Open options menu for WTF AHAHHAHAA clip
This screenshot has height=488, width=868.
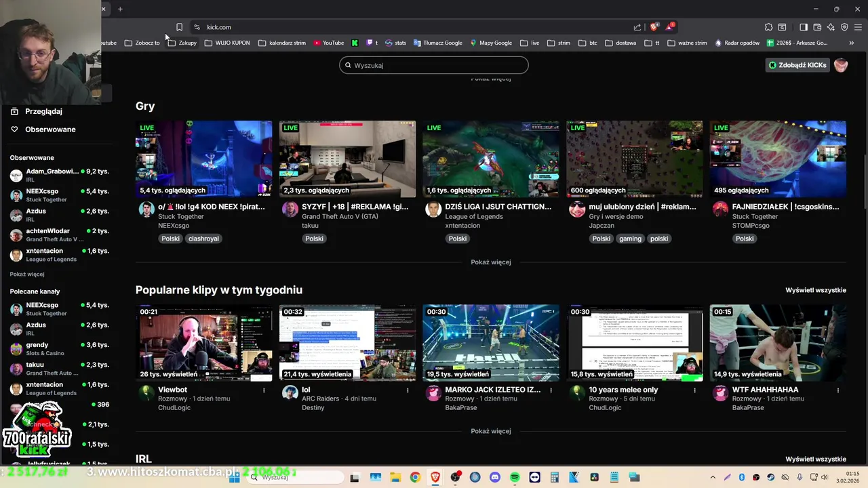[x=838, y=390]
